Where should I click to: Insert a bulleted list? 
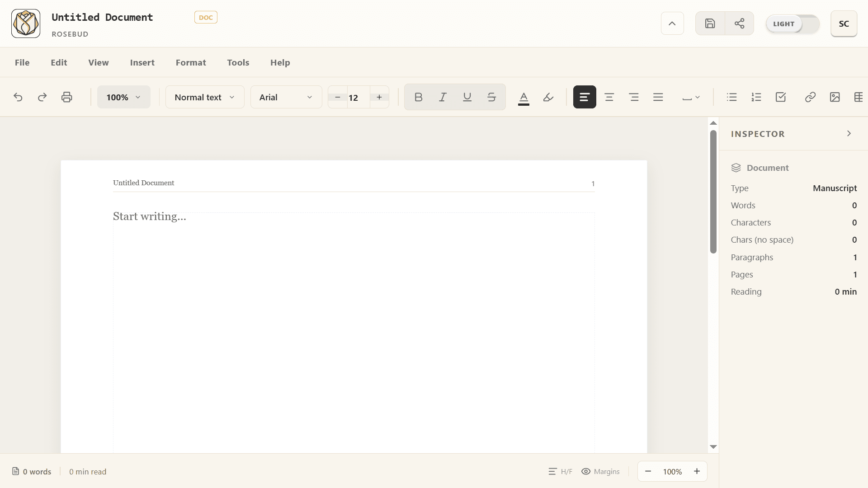pyautogui.click(x=731, y=97)
